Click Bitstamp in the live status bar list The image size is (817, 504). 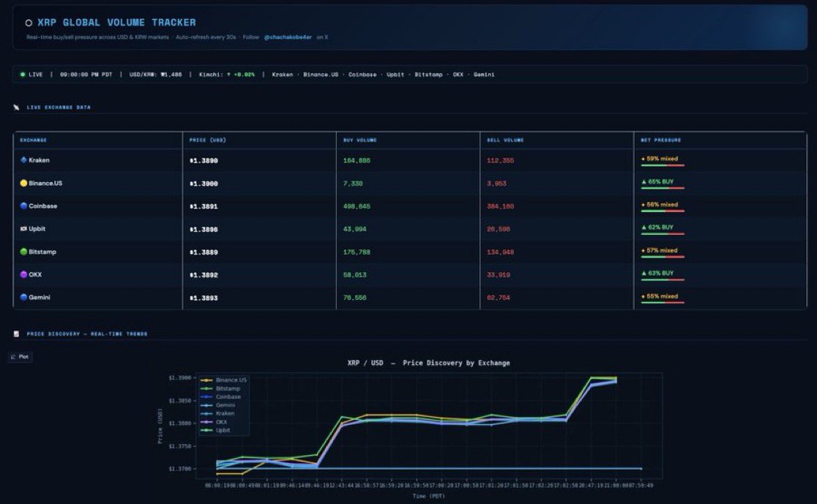pyautogui.click(x=428, y=75)
